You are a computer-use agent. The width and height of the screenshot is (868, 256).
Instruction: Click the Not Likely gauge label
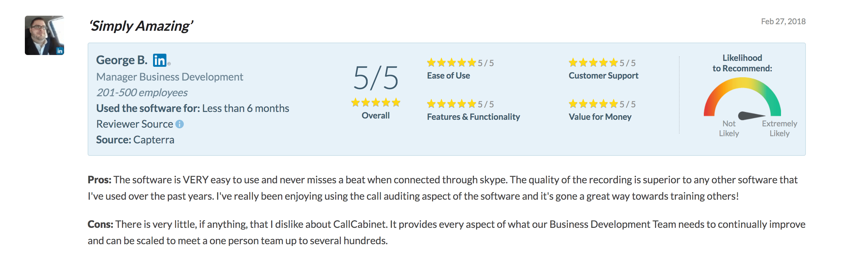(x=729, y=129)
